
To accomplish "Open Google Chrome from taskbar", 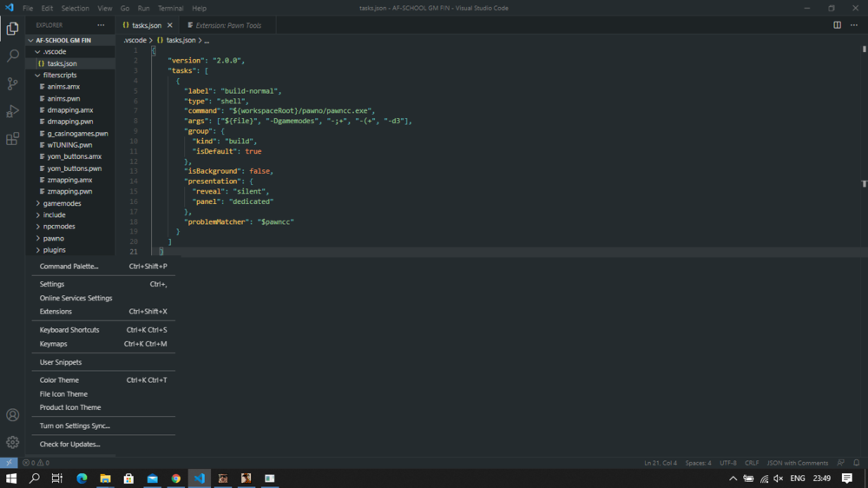I will point(176,478).
